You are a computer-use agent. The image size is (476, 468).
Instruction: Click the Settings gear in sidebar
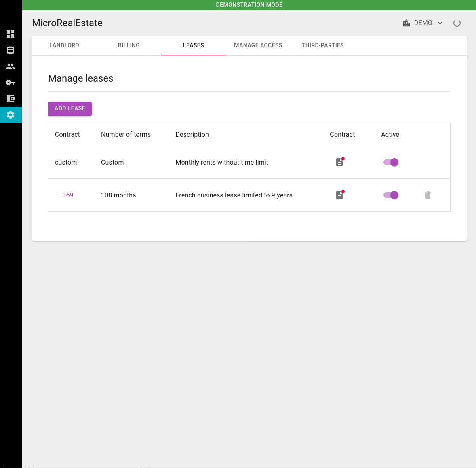(x=11, y=115)
